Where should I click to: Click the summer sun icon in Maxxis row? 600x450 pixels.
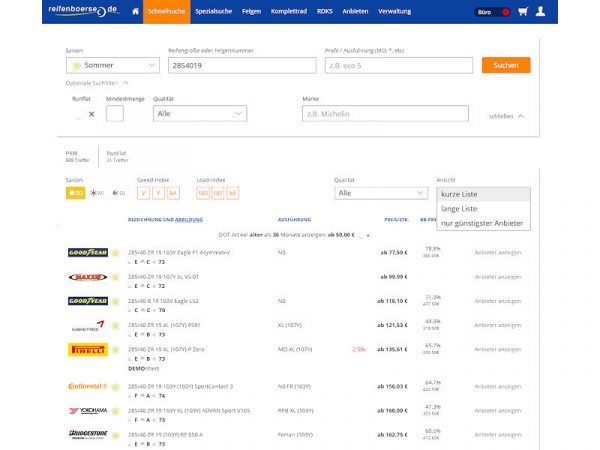tap(116, 277)
